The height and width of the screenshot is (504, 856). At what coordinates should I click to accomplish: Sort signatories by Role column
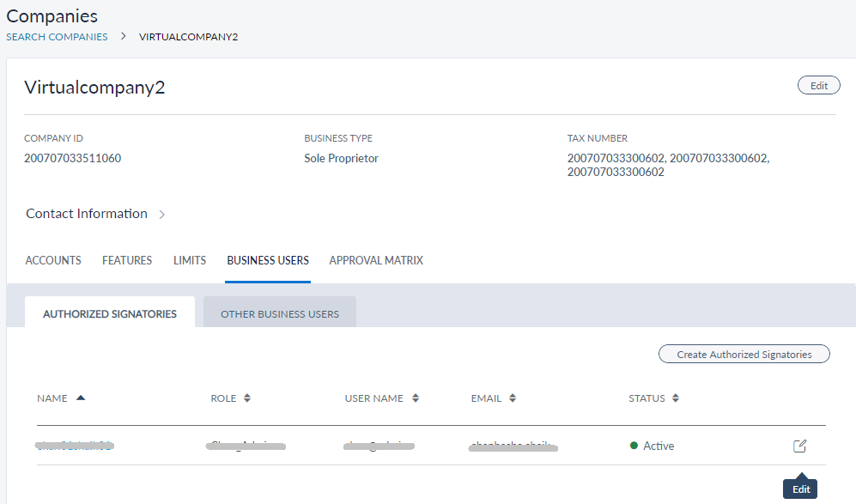coord(247,398)
